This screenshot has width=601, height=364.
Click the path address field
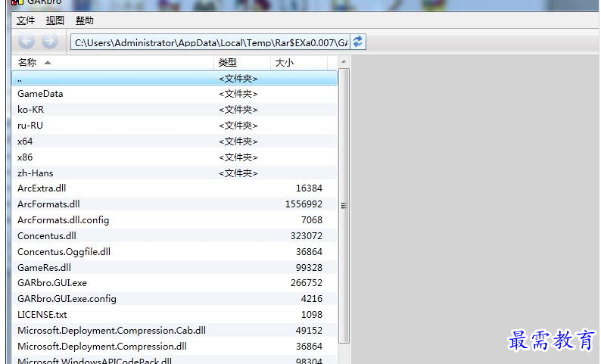coord(210,42)
